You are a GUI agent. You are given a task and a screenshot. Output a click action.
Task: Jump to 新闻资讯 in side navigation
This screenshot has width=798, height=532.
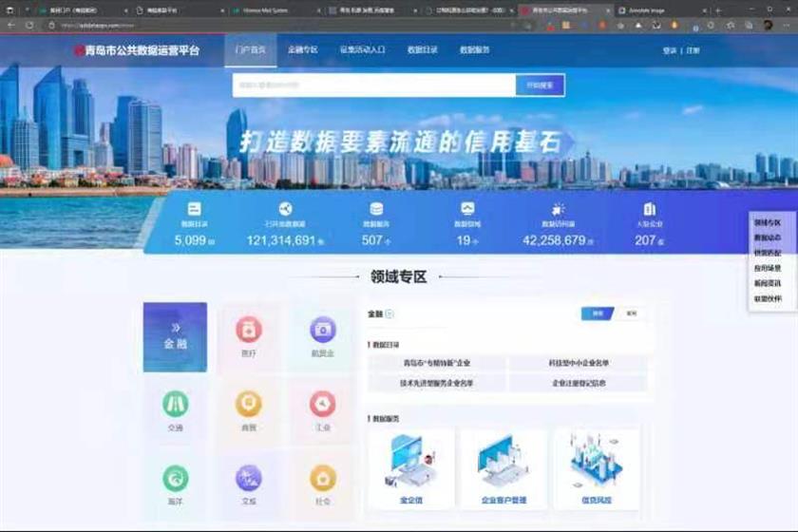[x=768, y=283]
